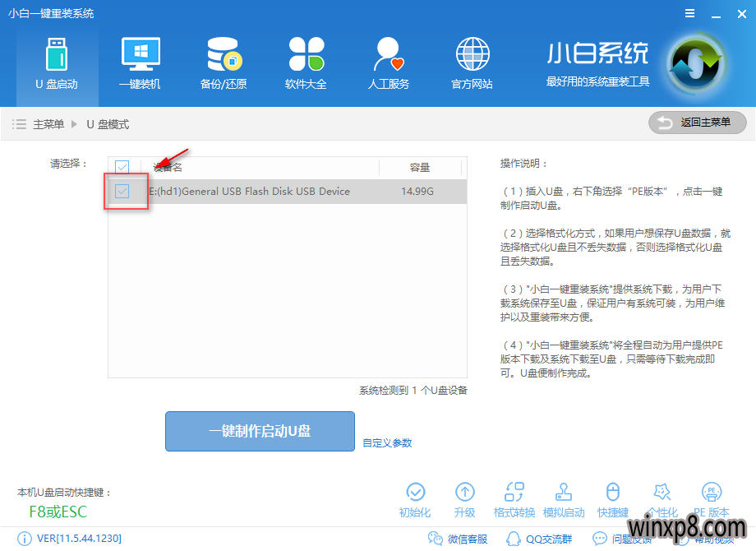Open QQ交流群 link

[539, 539]
